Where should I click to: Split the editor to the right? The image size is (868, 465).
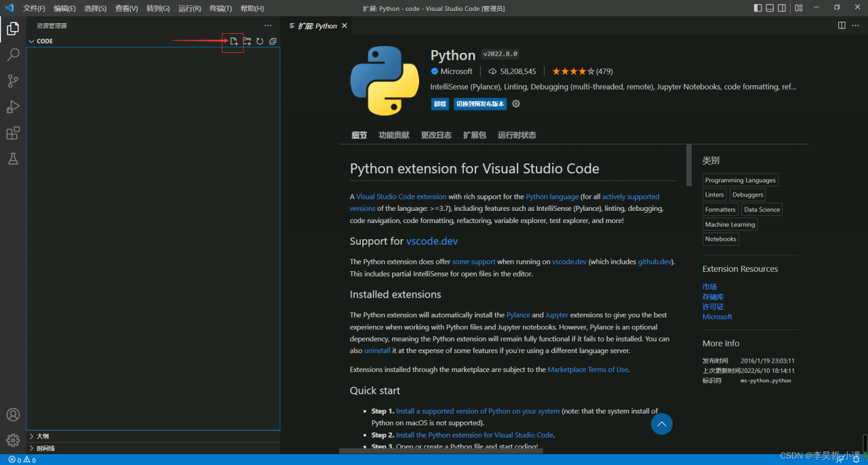842,26
